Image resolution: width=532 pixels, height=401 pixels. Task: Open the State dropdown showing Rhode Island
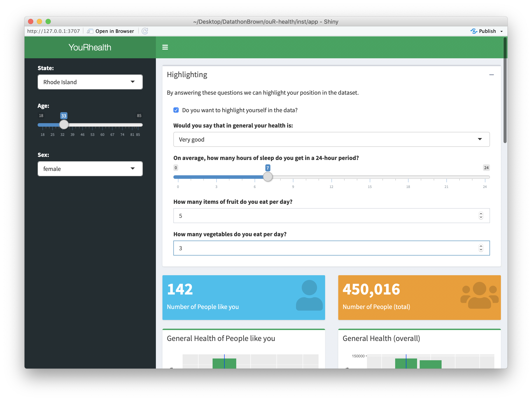pos(90,82)
